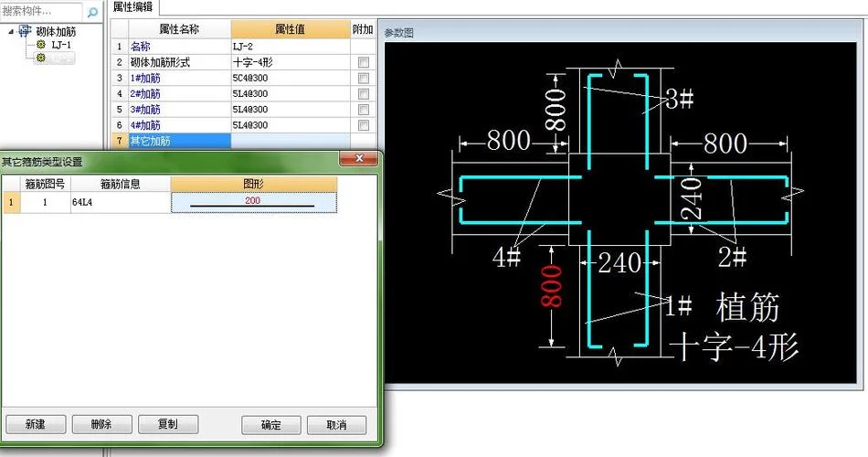Screen dimensions: 868x457
Task: Click the 删除 button
Action: [x=101, y=424]
